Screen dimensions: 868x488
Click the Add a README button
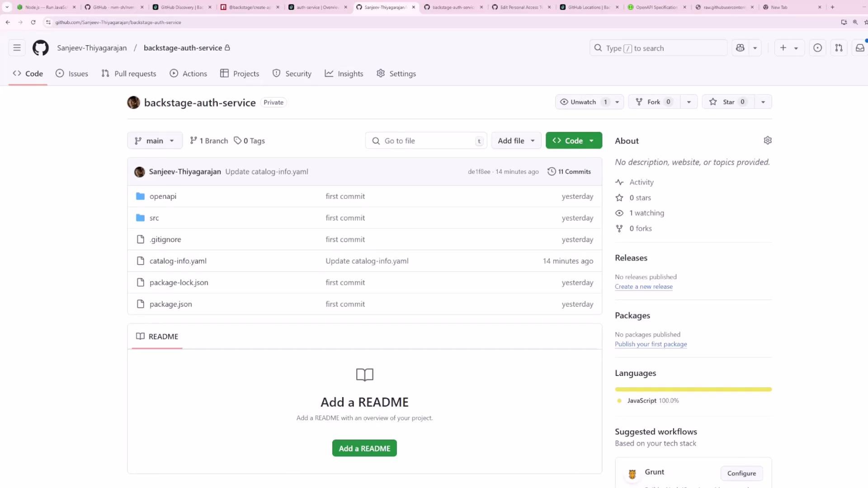click(364, 448)
